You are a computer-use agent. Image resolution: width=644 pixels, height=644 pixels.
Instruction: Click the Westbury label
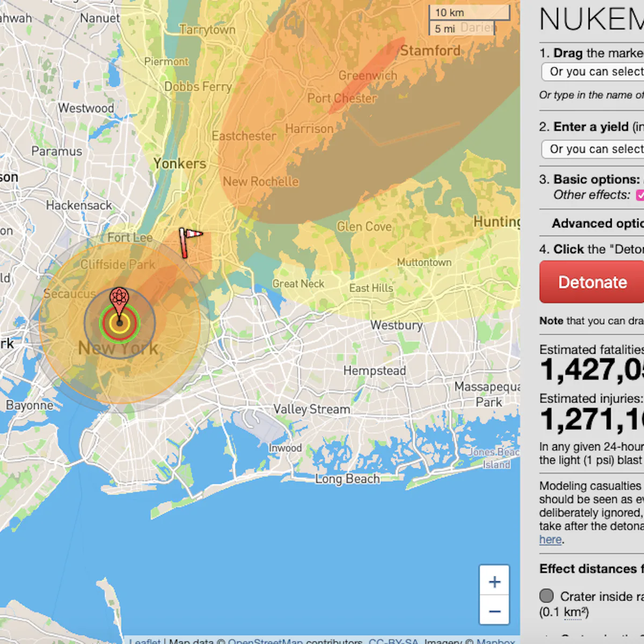tap(397, 325)
